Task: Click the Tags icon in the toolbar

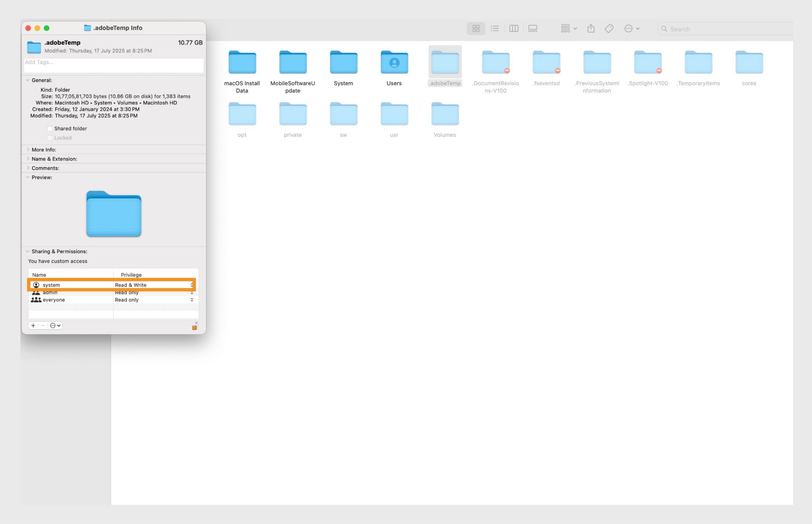Action: 609,28
